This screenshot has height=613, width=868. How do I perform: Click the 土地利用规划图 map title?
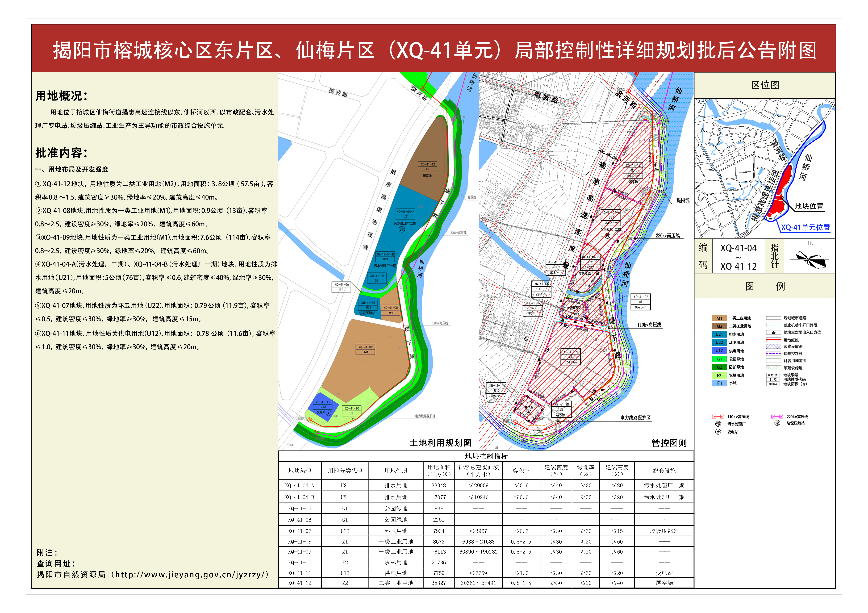(440, 443)
